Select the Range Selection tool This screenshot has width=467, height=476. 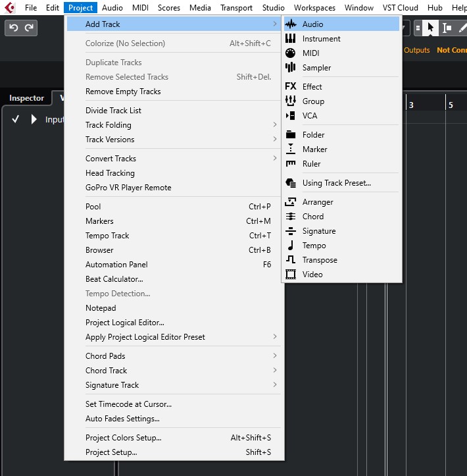pyautogui.click(x=447, y=28)
